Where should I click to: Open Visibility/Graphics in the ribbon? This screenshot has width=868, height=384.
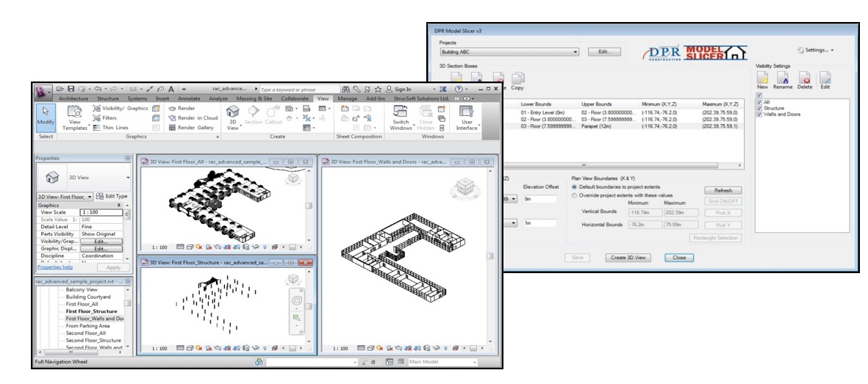[x=121, y=109]
